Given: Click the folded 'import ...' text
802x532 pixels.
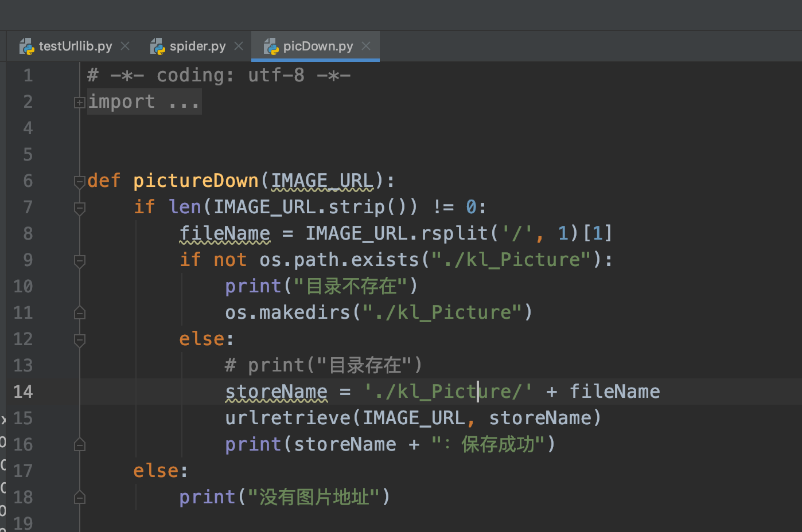Looking at the screenshot, I should point(144,102).
